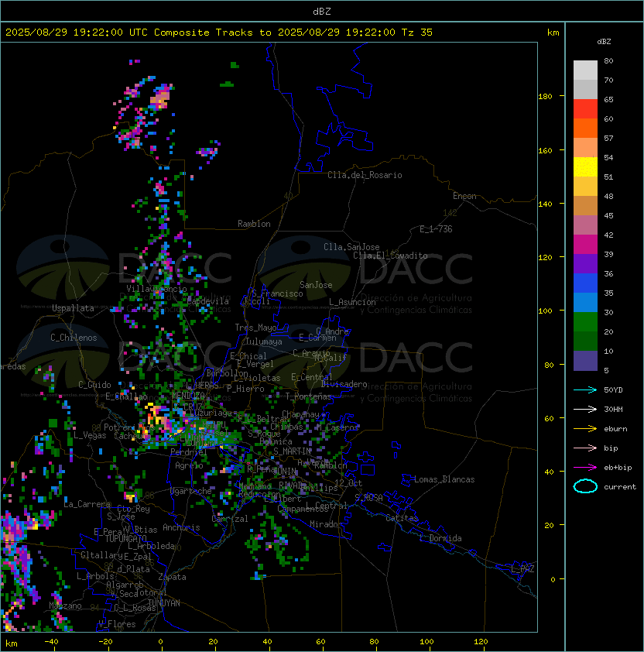
Task: Click the cyan 'current' ellipse symbol
Action: pos(585,486)
